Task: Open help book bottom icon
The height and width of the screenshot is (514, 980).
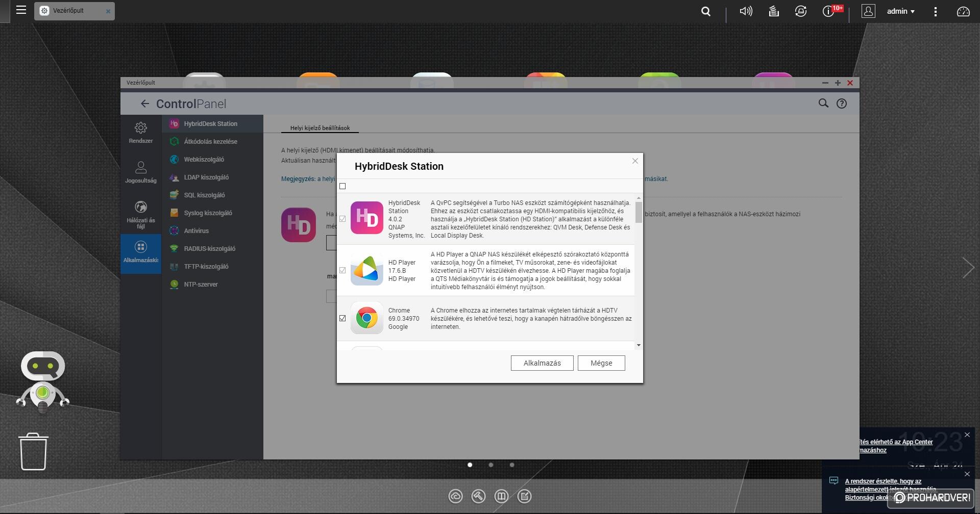Action: coord(501,496)
